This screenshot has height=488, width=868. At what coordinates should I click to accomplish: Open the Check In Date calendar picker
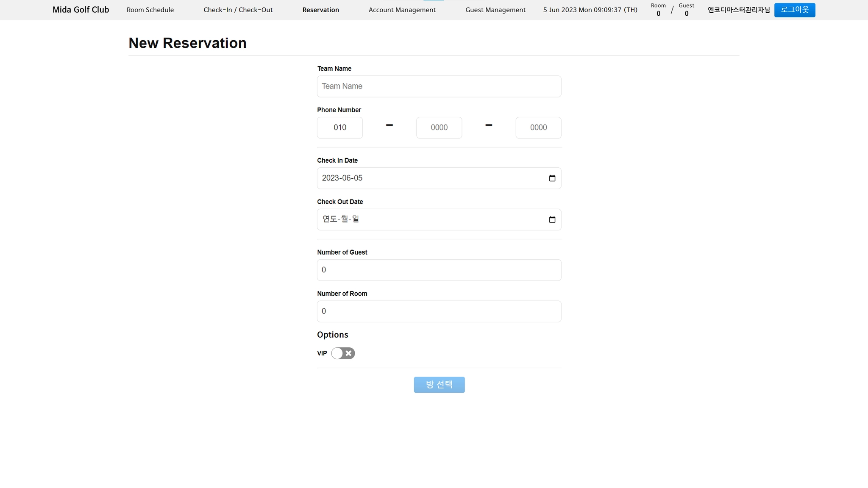coord(552,178)
